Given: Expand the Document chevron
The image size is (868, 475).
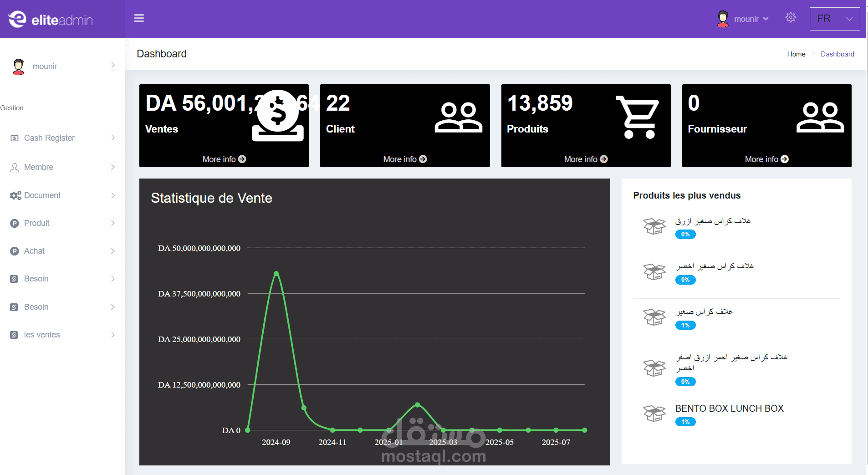Looking at the screenshot, I should pyautogui.click(x=113, y=195).
